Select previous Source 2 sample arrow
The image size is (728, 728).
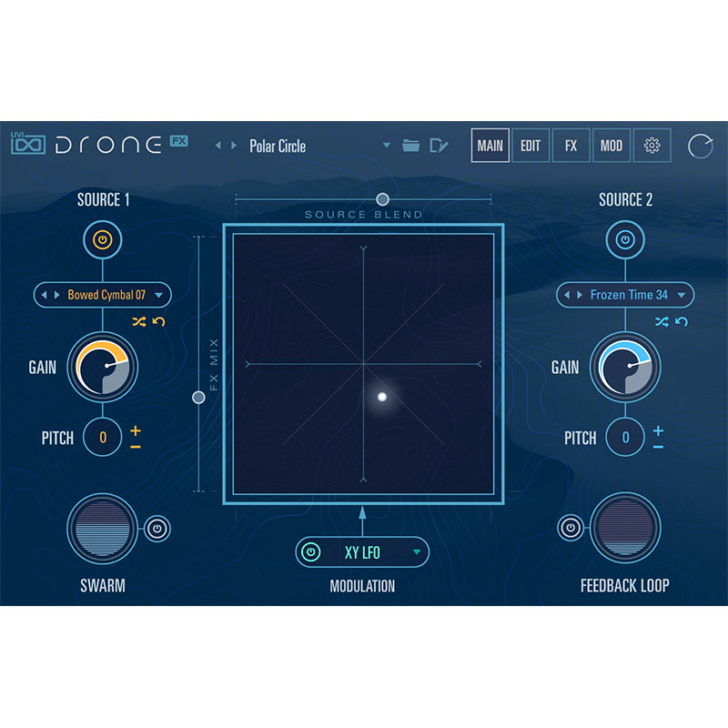[x=567, y=295]
